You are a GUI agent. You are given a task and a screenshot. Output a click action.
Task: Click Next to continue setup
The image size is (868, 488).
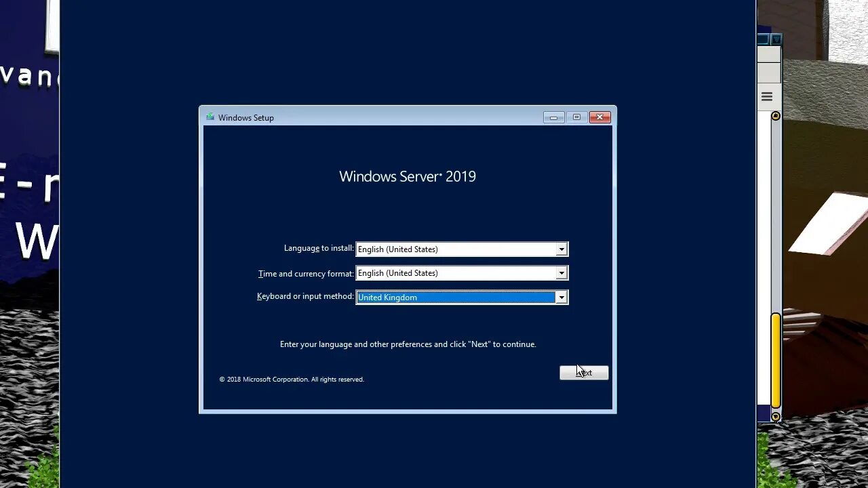584,373
